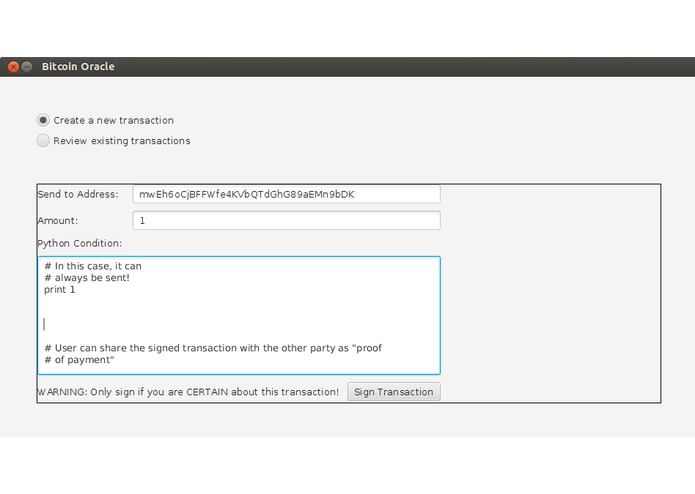This screenshot has width=695, height=494.
Task: Click the Bitcoin Oracle window title
Action: (78, 66)
